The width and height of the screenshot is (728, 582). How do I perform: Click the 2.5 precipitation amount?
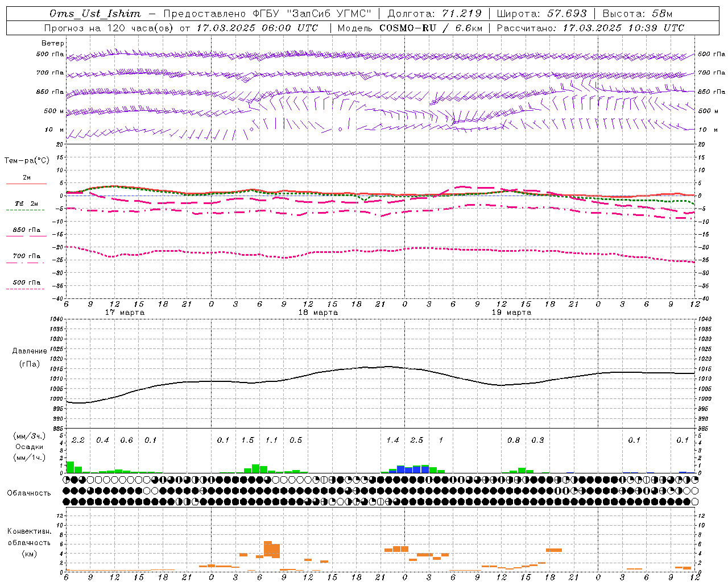[417, 440]
